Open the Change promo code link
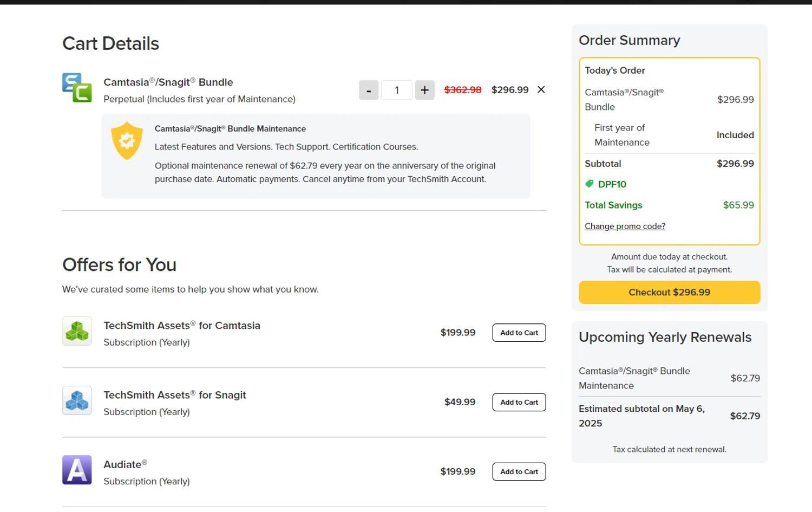This screenshot has width=812, height=512. pyautogui.click(x=625, y=226)
